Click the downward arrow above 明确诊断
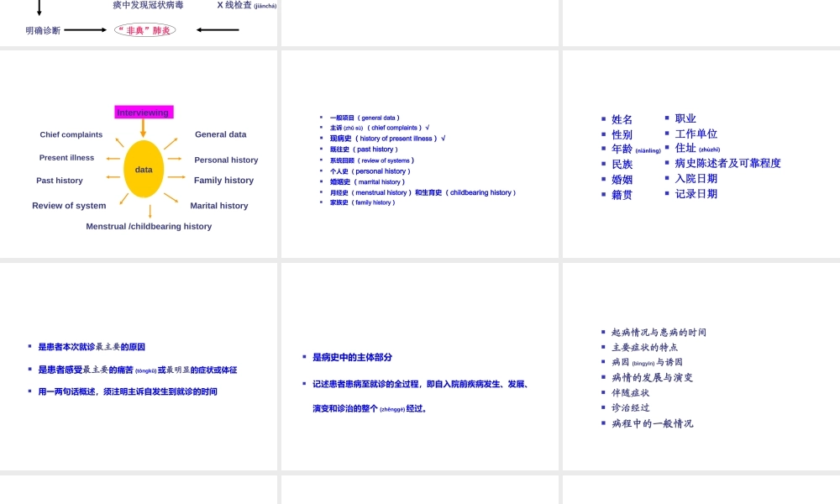The height and width of the screenshot is (504, 840). [x=38, y=7]
